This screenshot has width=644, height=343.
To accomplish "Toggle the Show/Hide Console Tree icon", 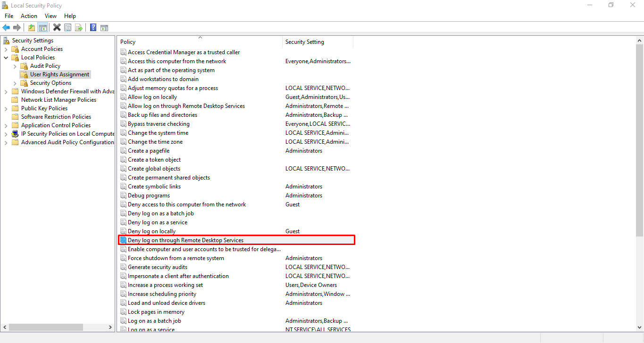I will point(42,27).
